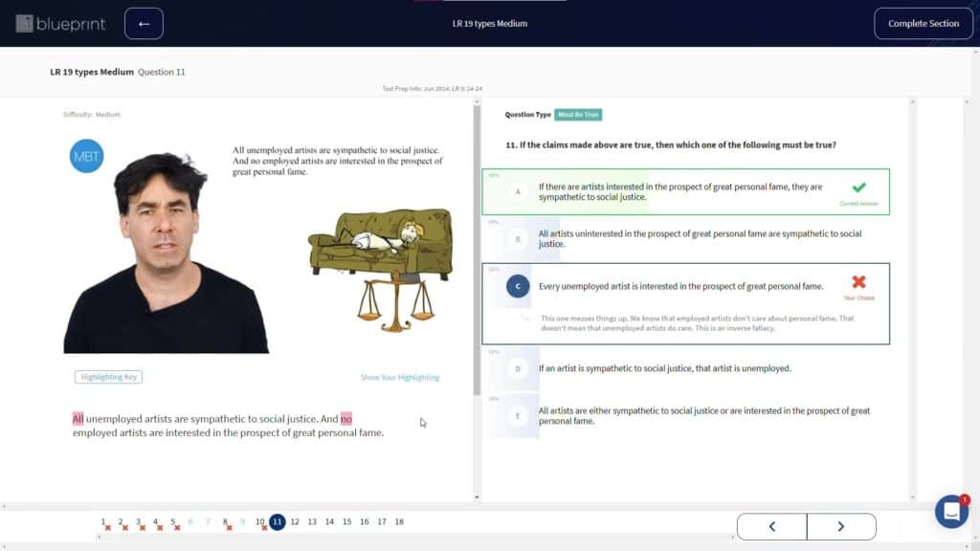Switch to question 12 in the navigator
The width and height of the screenshot is (980, 551).
pyautogui.click(x=294, y=521)
